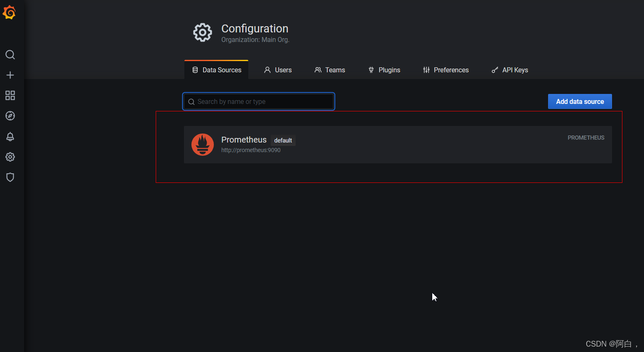Screen dimensions: 644x352
Task: Click the Prometheus flame logo
Action: (203, 145)
